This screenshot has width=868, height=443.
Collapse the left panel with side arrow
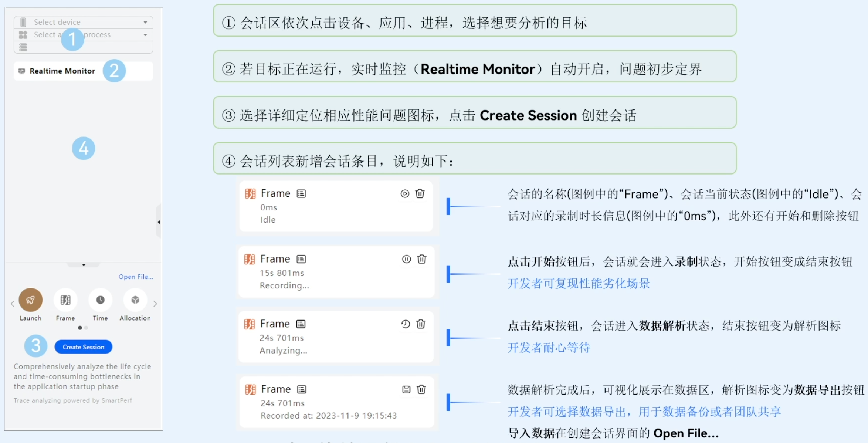click(159, 222)
